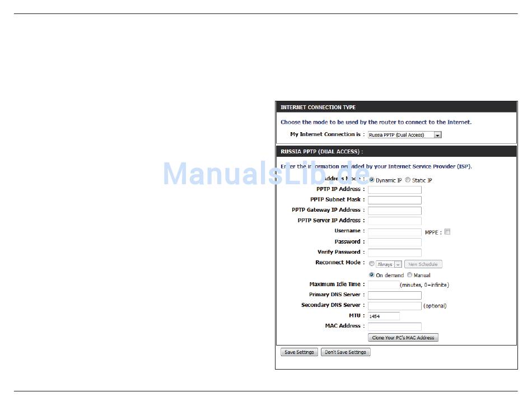Click the Password input field
This screenshot has height=406, width=532.
(395, 242)
